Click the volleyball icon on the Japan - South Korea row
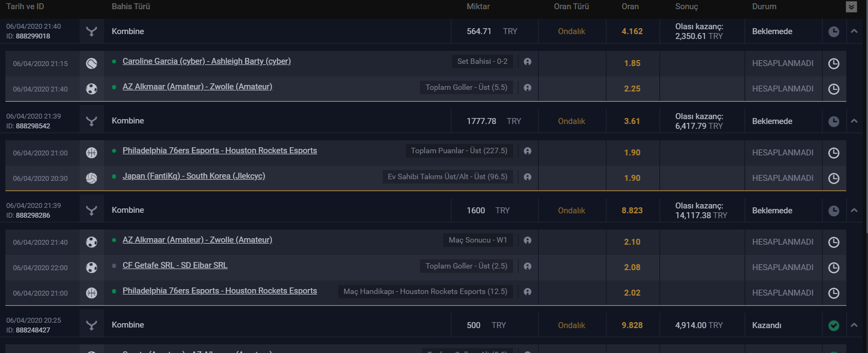 pyautogui.click(x=92, y=178)
